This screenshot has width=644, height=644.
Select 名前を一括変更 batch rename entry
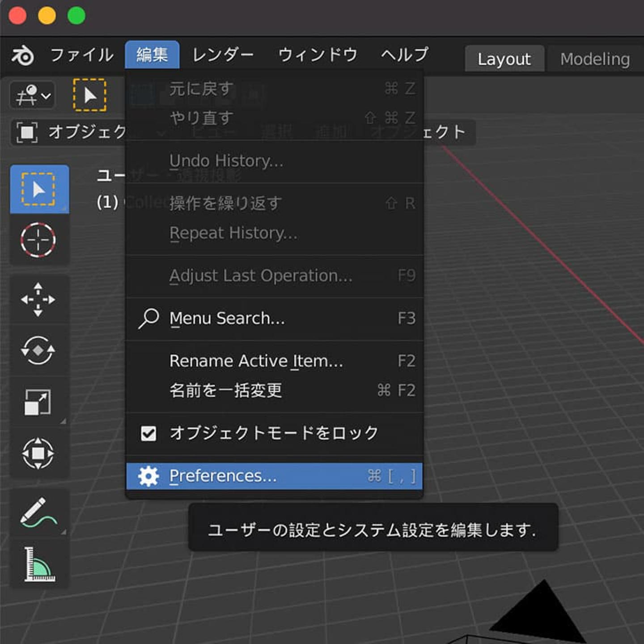[275, 390]
